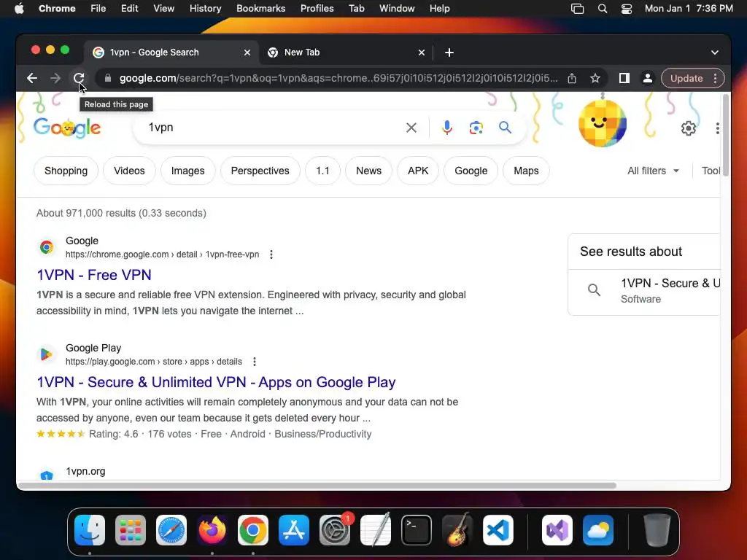This screenshot has width=747, height=560.
Task: Open the Chrome profile avatar icon
Action: pyautogui.click(x=648, y=78)
